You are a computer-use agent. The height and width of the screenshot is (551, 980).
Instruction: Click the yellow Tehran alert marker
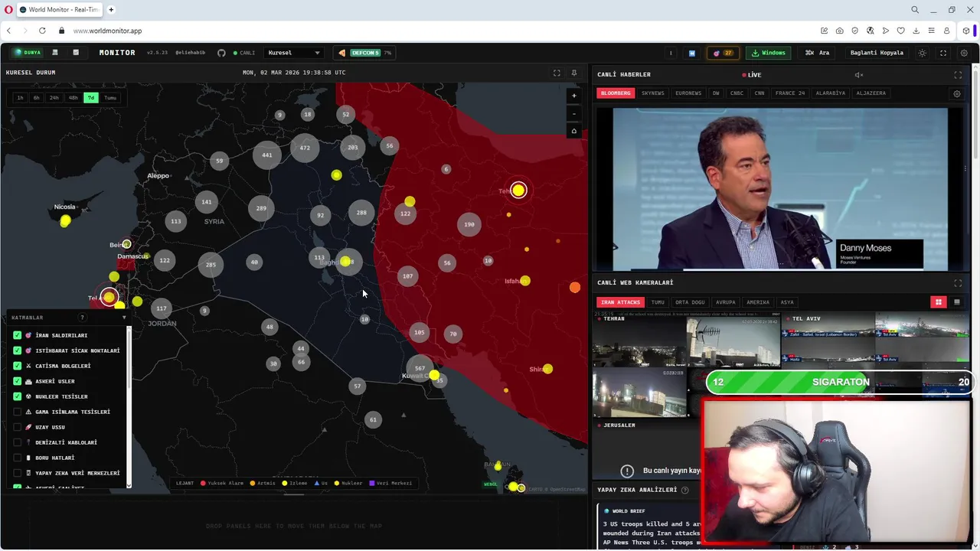pos(518,190)
